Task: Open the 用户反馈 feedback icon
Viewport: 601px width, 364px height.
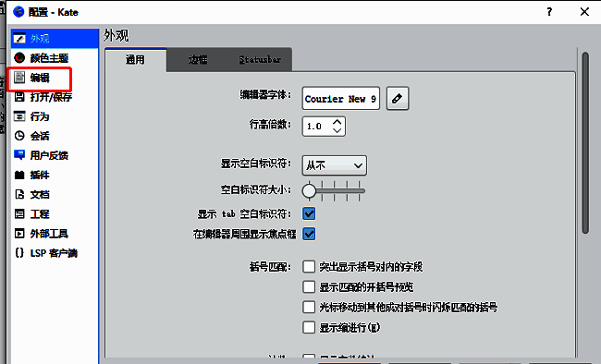Action: 19,155
